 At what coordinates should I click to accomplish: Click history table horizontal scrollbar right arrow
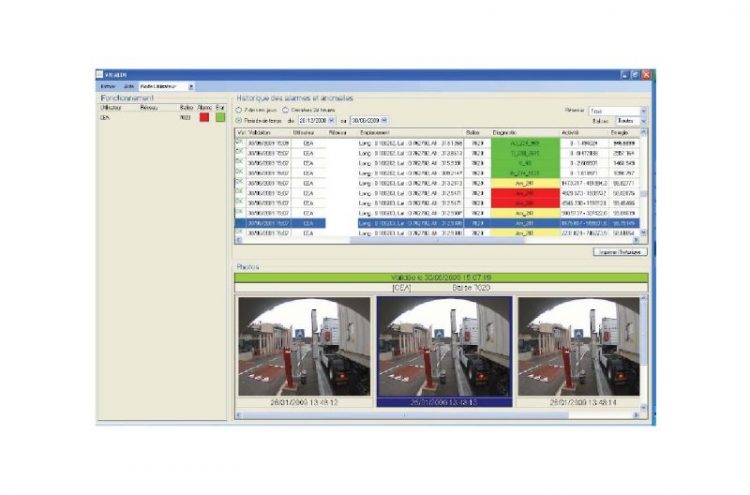(x=636, y=240)
